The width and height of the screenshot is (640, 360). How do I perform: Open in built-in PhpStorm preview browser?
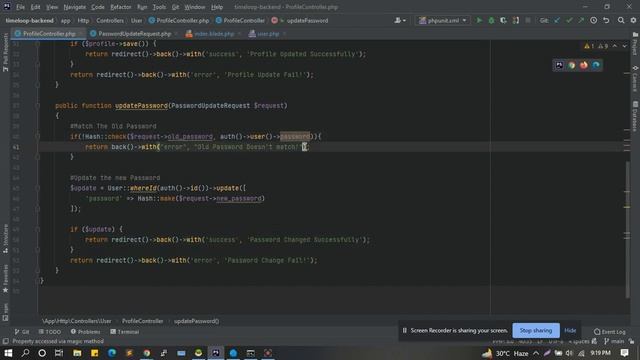(559, 65)
